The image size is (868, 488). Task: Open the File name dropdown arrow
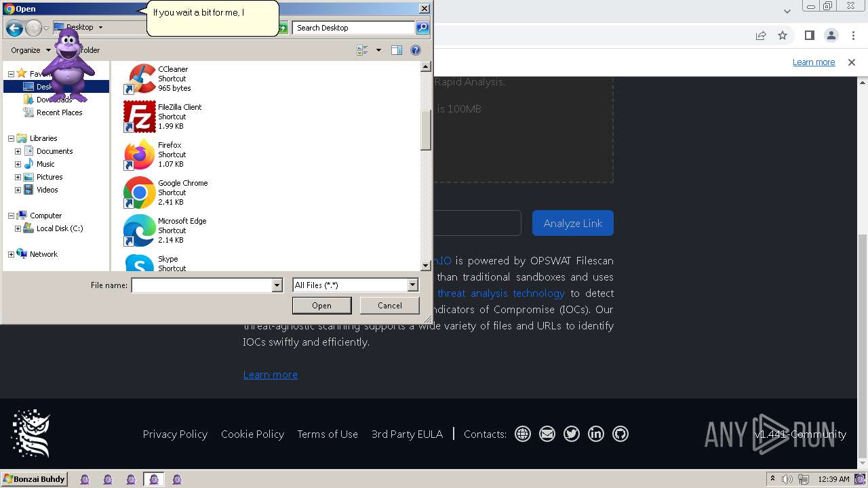[277, 285]
